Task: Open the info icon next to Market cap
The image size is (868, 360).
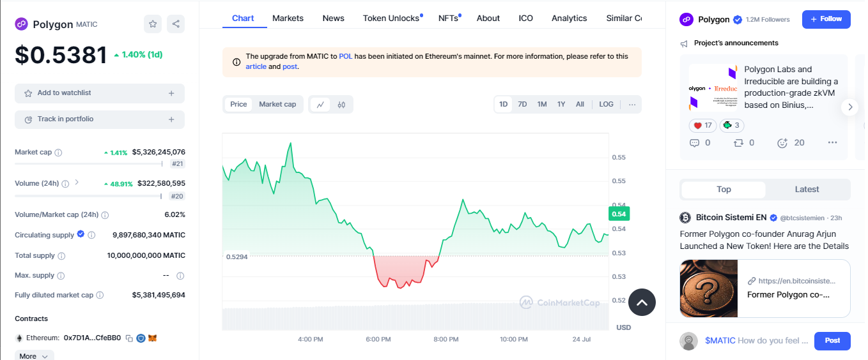Action: coord(58,153)
